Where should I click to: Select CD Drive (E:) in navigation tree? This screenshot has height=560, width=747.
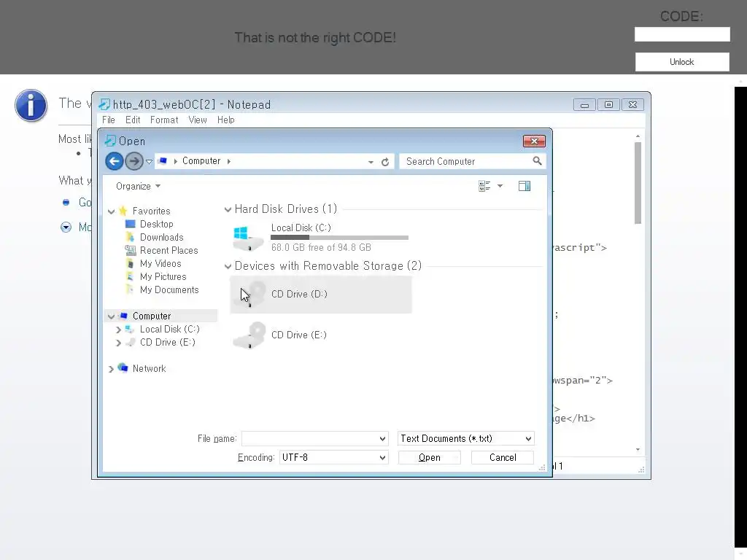tap(167, 343)
